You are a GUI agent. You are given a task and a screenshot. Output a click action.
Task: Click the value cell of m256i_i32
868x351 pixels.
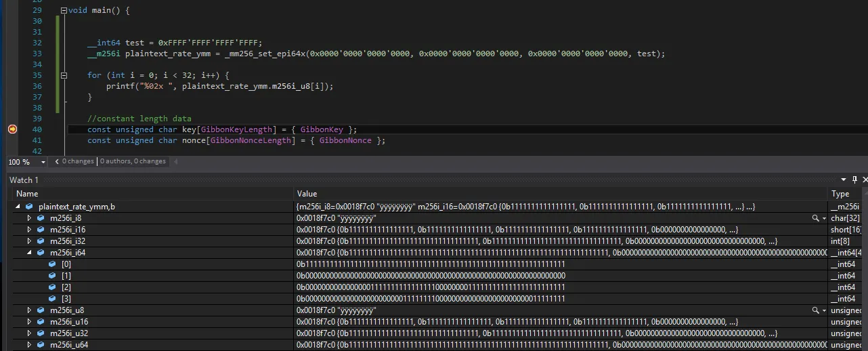562,241
